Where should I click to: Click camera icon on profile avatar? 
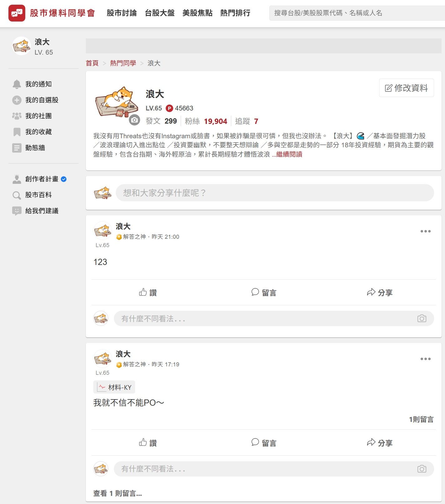134,120
